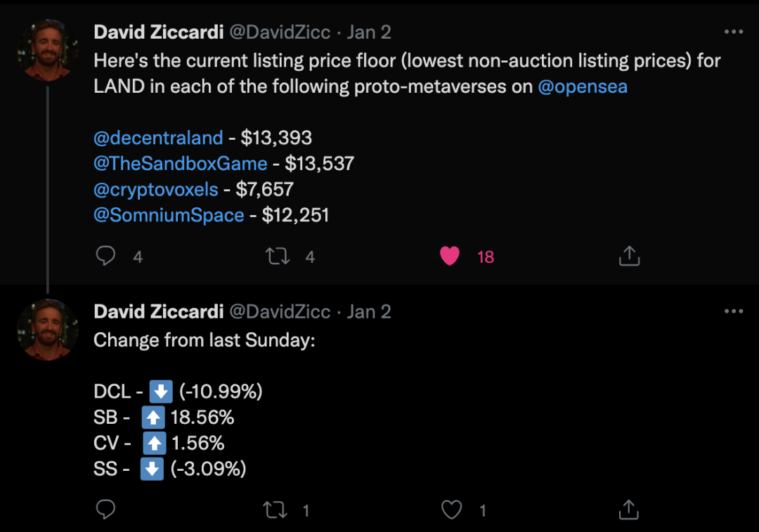Open David Ziccardi's avatar on first tweet
Screen dimensions: 759x532
pos(48,51)
